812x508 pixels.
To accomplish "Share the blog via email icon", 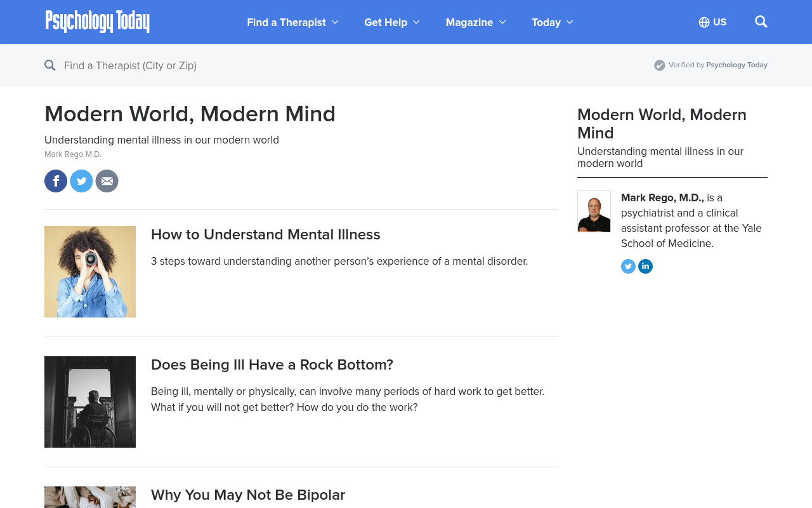I will click(x=107, y=181).
